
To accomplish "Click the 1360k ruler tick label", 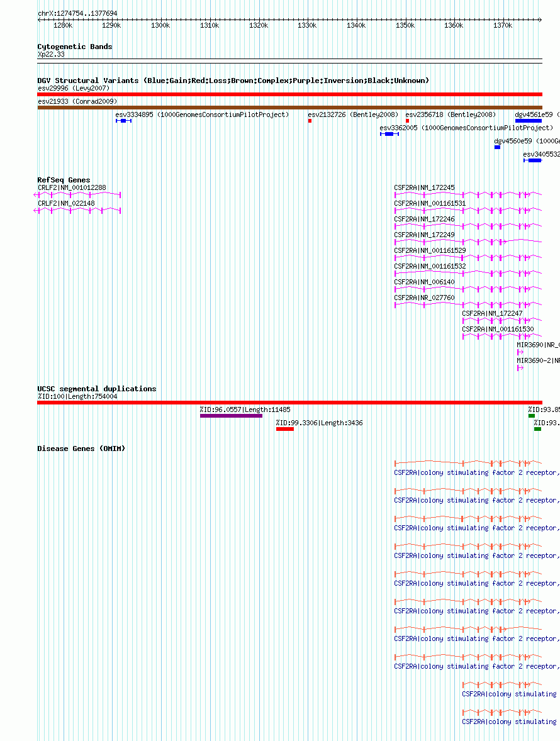I will click(x=454, y=26).
